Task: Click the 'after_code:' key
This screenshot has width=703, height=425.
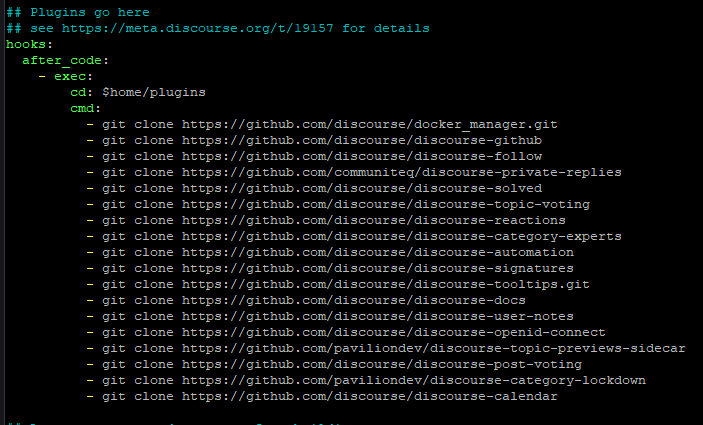Action: click(x=65, y=61)
